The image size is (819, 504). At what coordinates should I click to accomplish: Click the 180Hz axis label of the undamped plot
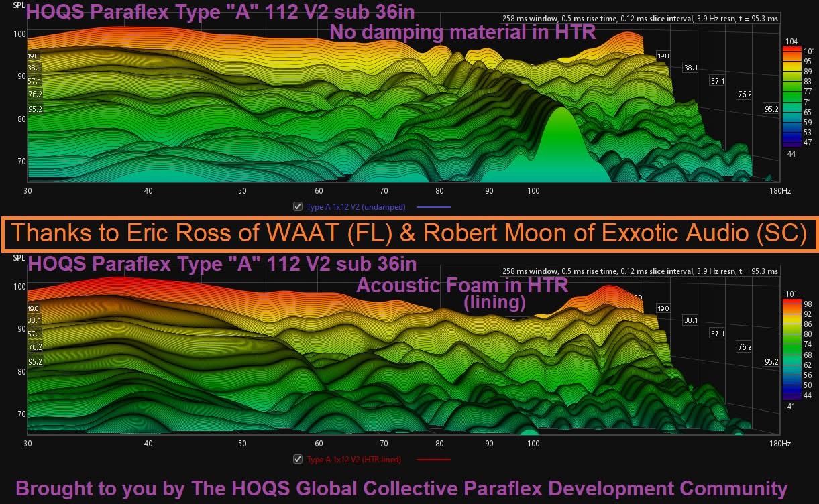[780, 191]
